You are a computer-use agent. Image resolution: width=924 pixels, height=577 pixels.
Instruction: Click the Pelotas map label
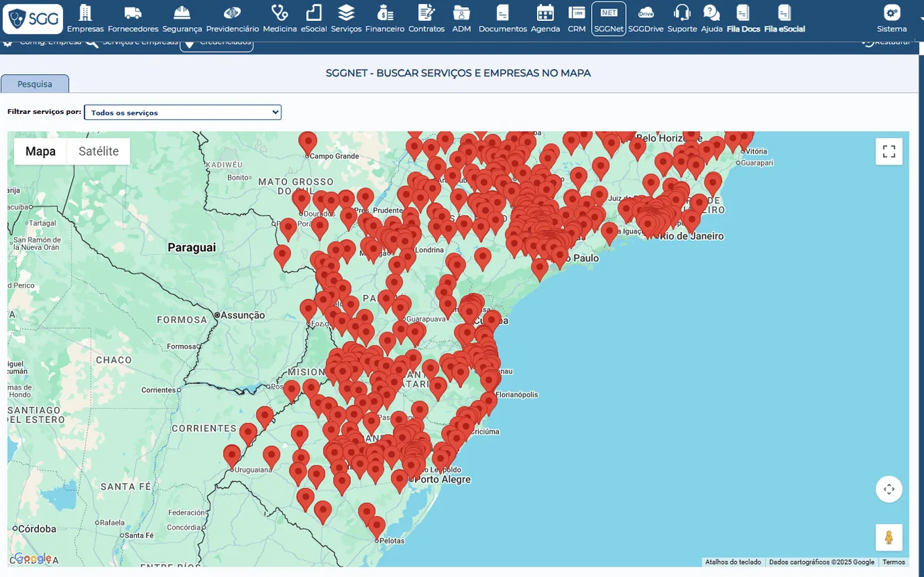392,540
